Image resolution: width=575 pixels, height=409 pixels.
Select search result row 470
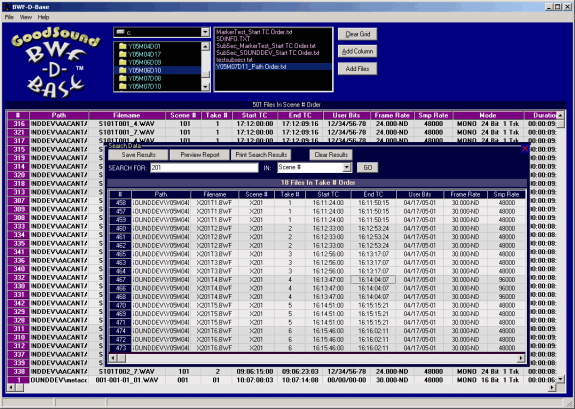[x=120, y=305]
